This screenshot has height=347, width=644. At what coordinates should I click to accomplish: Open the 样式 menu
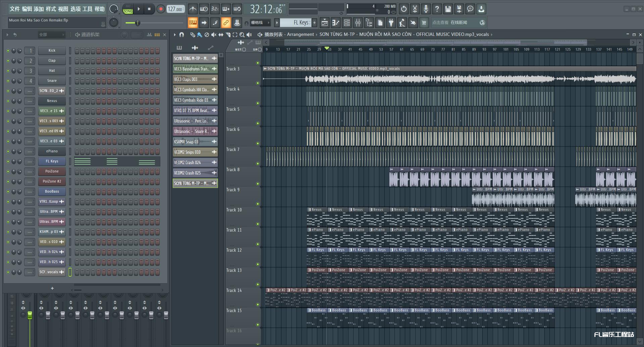[x=51, y=9]
